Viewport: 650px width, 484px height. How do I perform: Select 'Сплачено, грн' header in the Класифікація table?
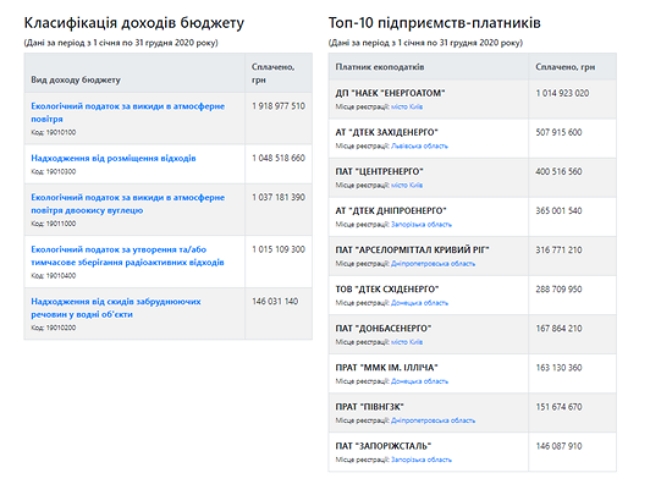273,73
